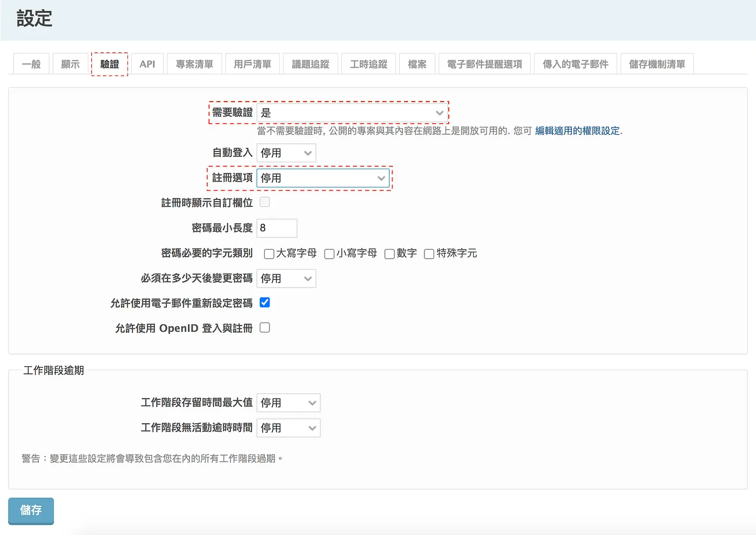
Task: Open the API tab
Action: point(147,64)
